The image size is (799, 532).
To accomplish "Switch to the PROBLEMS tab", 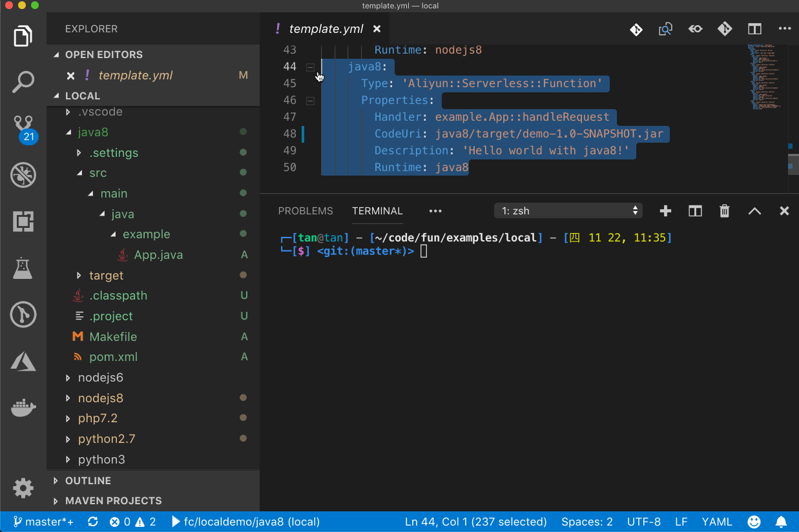I will 306,211.
